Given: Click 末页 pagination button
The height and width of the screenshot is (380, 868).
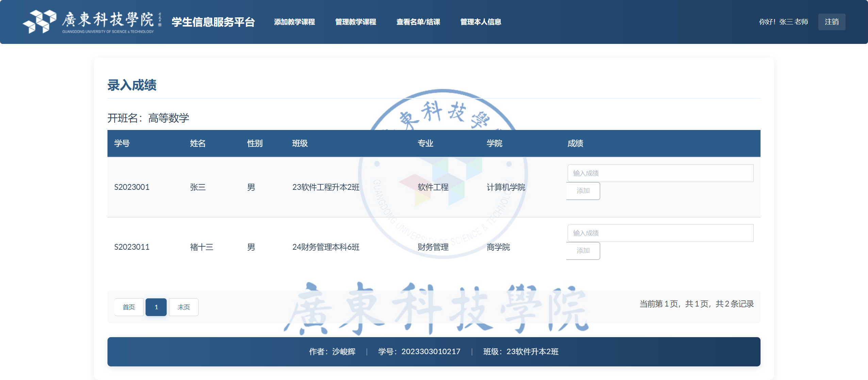Looking at the screenshot, I should pos(184,307).
